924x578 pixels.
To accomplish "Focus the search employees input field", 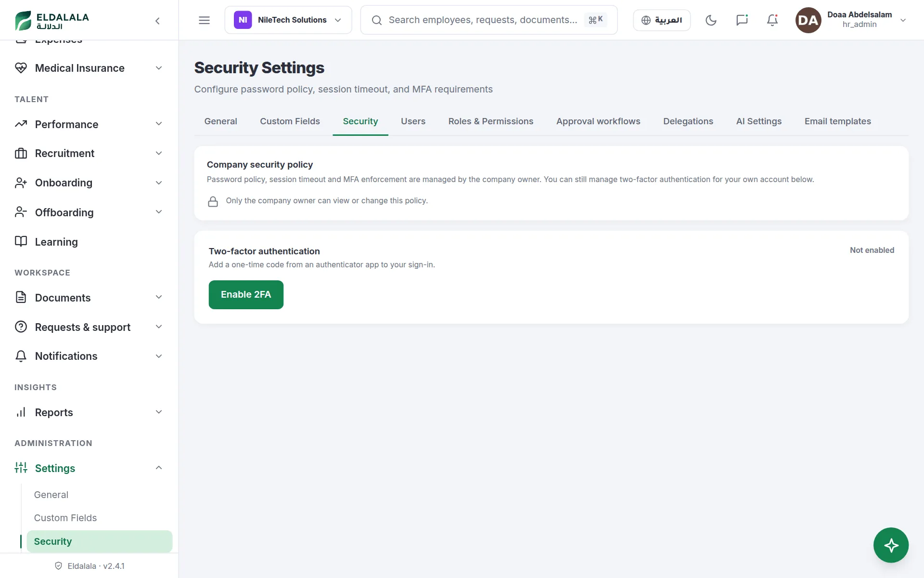I will click(488, 20).
